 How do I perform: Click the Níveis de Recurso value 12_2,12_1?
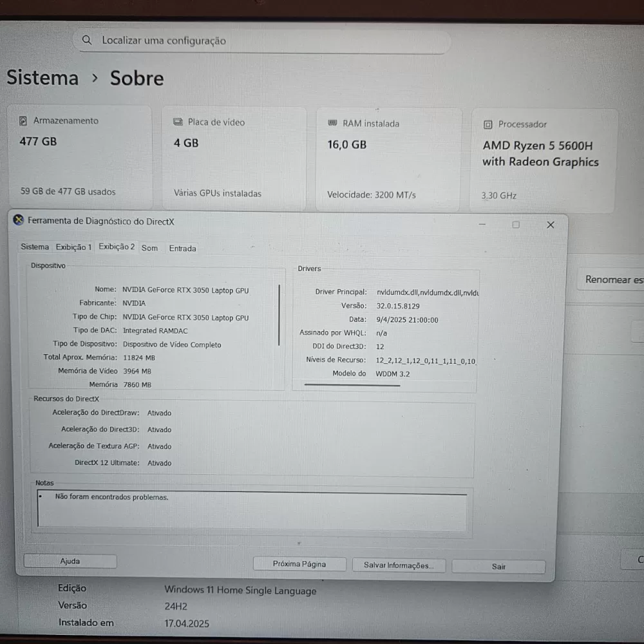426,361
